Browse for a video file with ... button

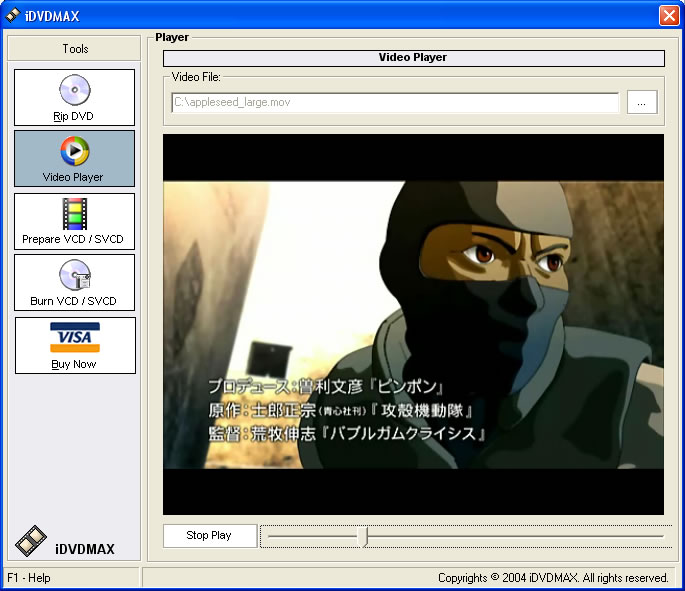point(642,102)
